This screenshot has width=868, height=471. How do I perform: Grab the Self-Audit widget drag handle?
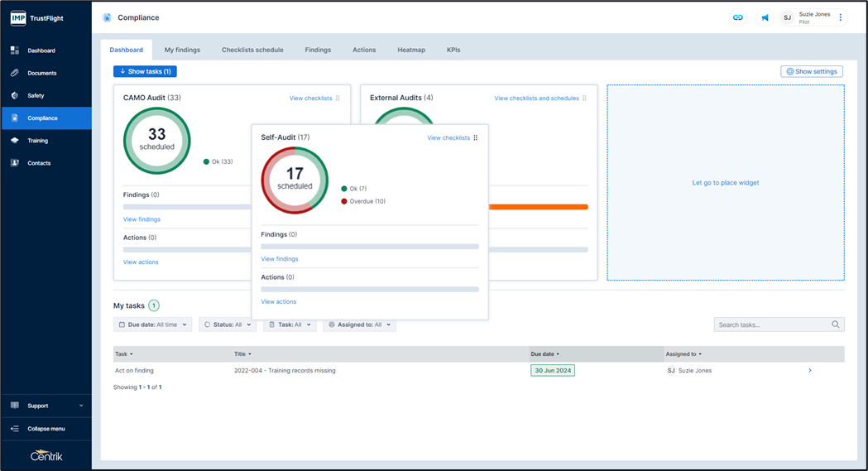click(x=476, y=138)
